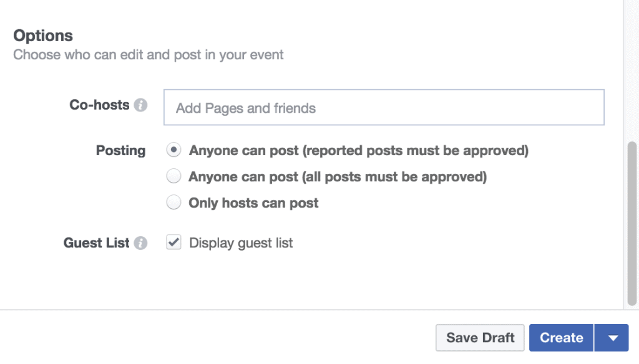Screen dimensions: 639x364
Task: Uncheck the Display guest list checkbox
Action: (x=173, y=242)
